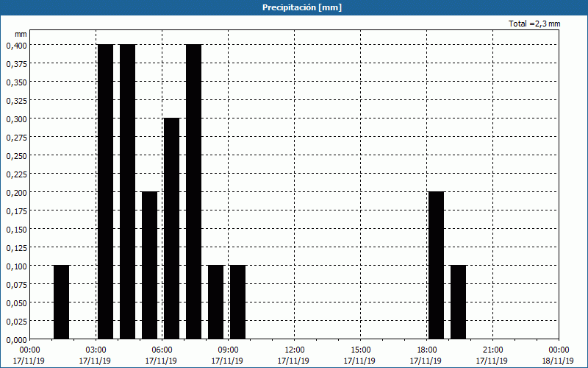Select the 0,175 y-axis label

(16, 211)
